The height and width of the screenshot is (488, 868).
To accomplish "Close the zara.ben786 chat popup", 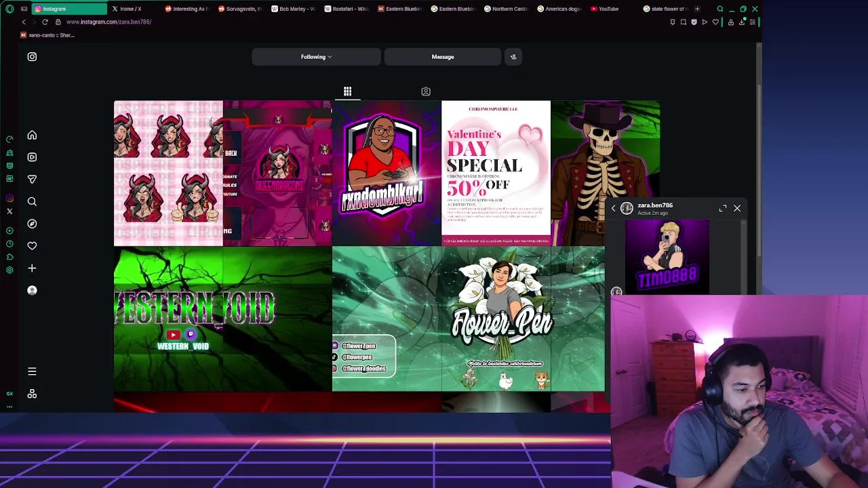I will [x=737, y=209].
